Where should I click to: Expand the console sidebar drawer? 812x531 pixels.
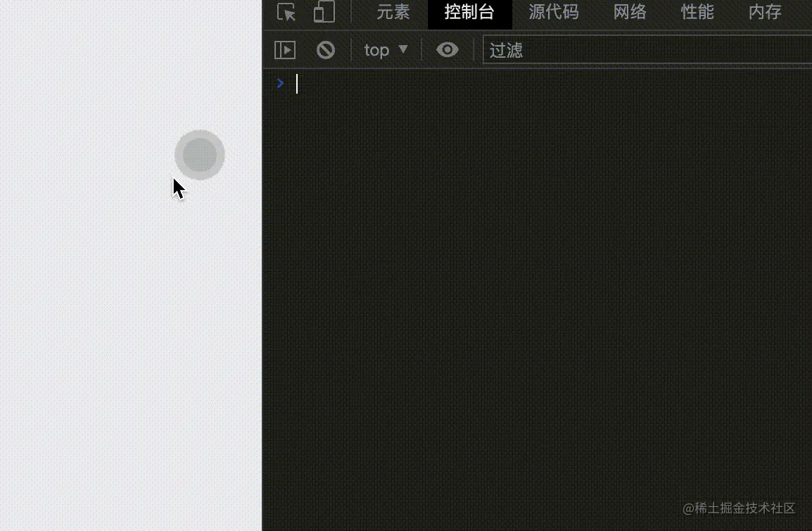pos(286,49)
